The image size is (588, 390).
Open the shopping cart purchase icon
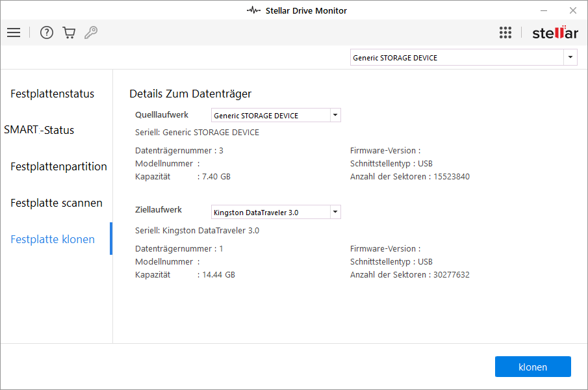pos(69,32)
